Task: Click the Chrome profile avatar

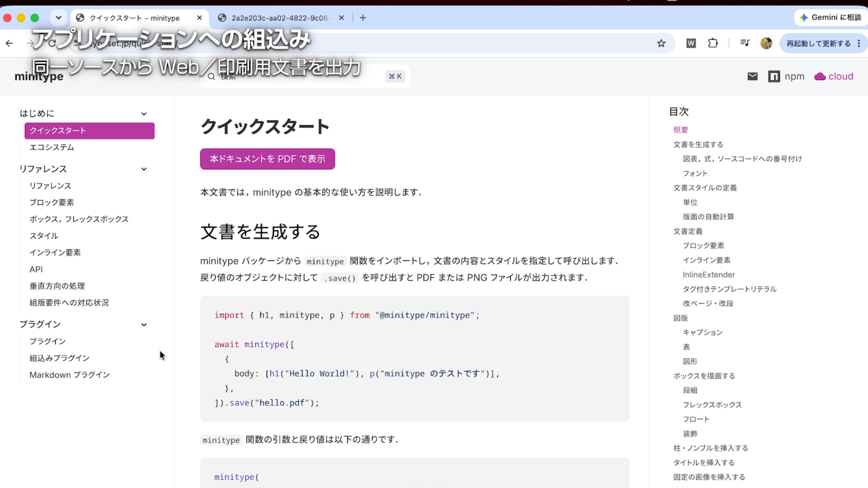Action: click(766, 43)
